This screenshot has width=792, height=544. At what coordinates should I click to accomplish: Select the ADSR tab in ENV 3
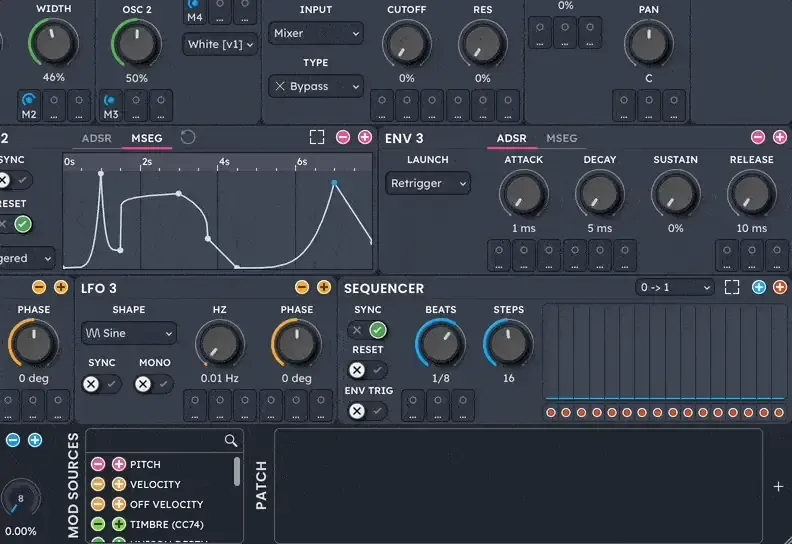click(511, 138)
